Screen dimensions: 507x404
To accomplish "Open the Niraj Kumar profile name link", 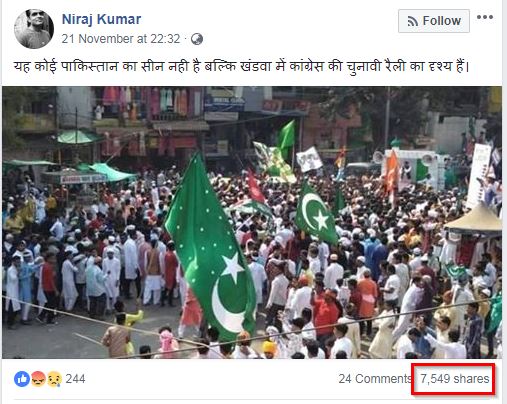I will 101,19.
